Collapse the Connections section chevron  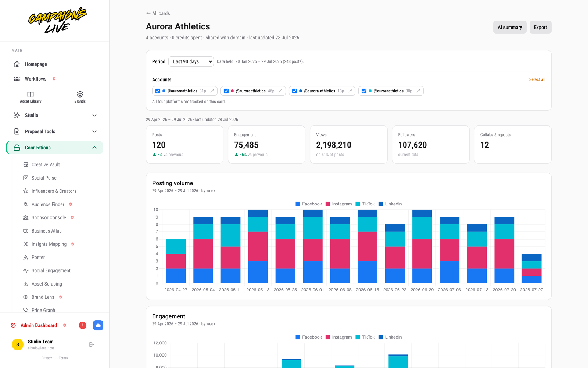click(x=94, y=148)
